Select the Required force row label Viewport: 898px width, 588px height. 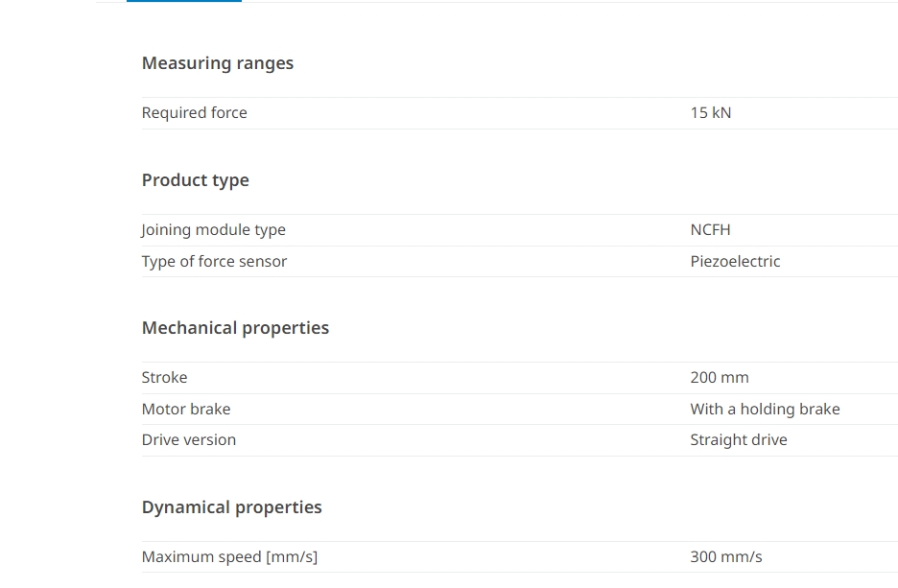click(194, 113)
